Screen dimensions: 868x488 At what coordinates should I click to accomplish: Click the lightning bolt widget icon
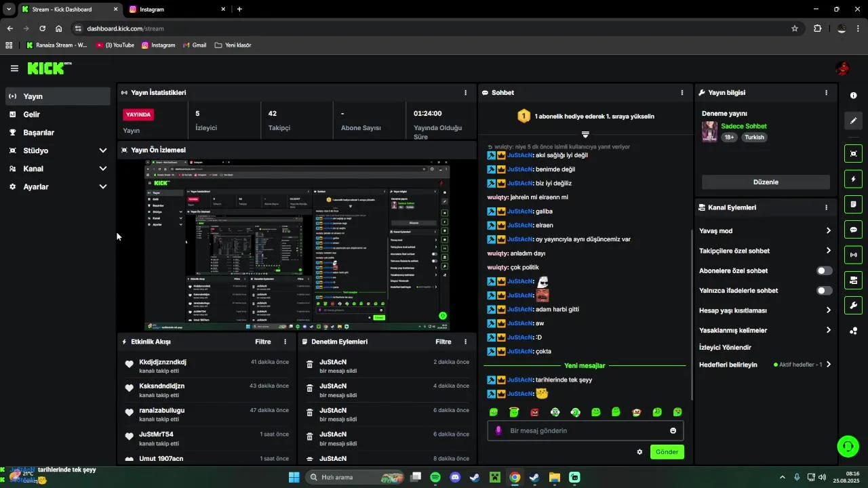854,179
